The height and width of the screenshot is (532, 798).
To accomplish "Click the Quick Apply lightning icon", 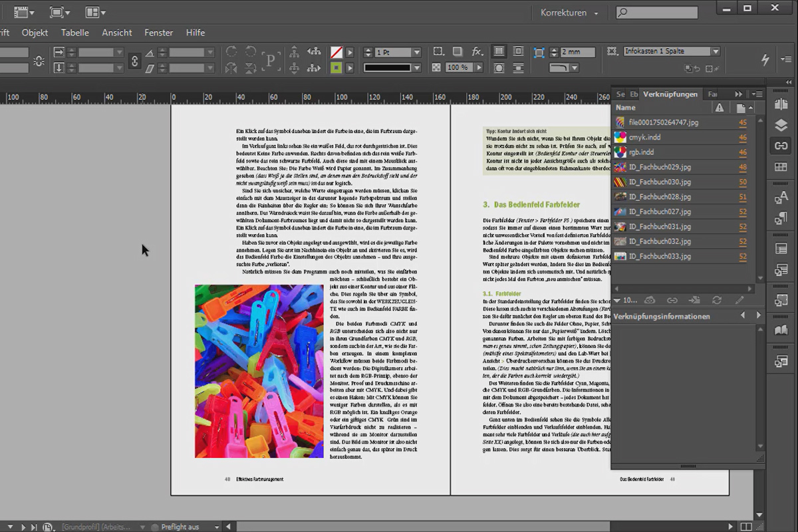I will coord(765,59).
